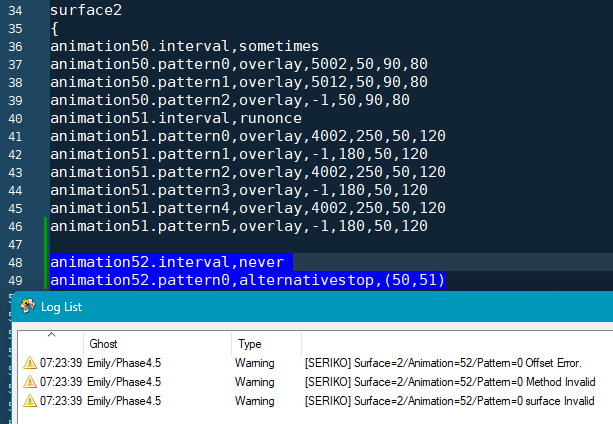Screen dimensions: 613x424
Task: Select the 'Pattern=0 Method Invalid' log message
Action: pos(449,381)
